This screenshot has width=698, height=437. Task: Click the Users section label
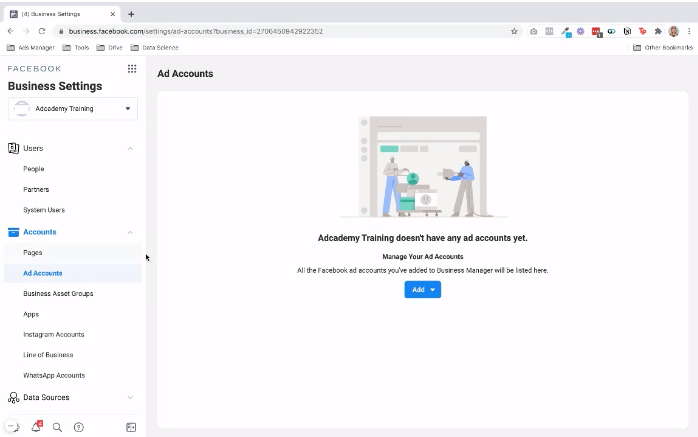33,148
